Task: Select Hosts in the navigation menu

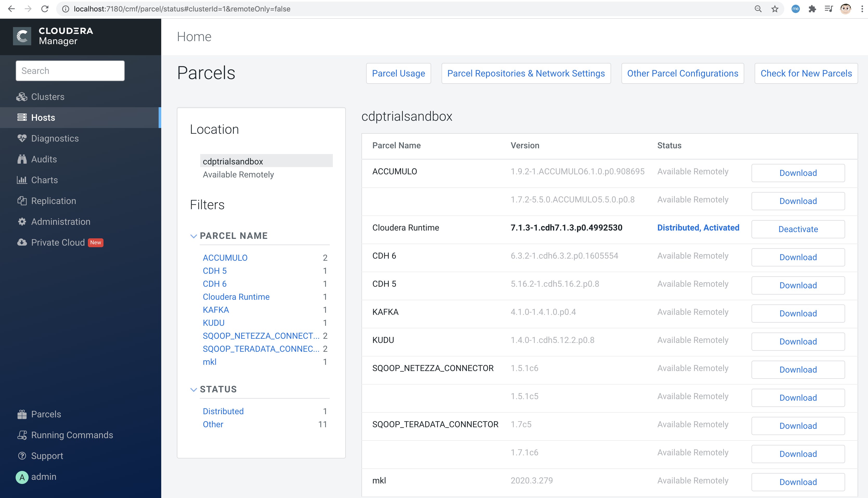Action: pyautogui.click(x=43, y=118)
